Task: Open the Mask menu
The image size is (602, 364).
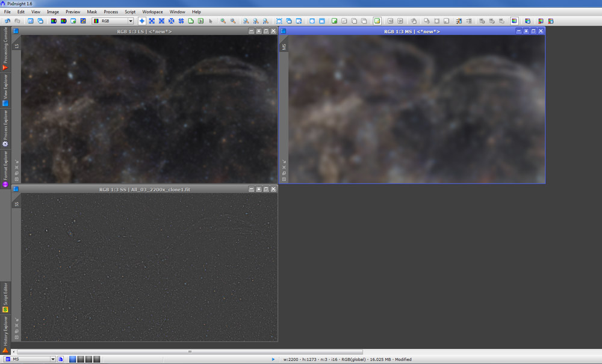Action: 92,11
